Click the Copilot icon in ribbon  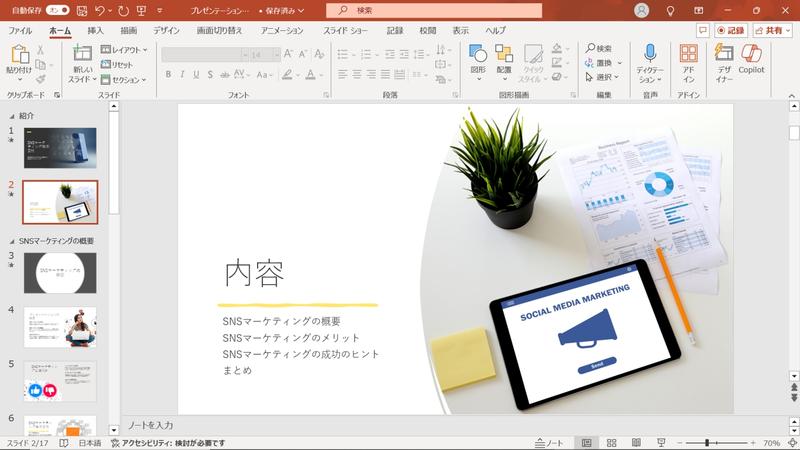[x=751, y=57]
